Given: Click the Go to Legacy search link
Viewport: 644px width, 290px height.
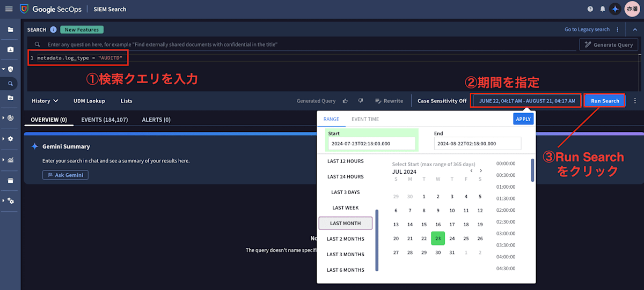Looking at the screenshot, I should [x=587, y=29].
